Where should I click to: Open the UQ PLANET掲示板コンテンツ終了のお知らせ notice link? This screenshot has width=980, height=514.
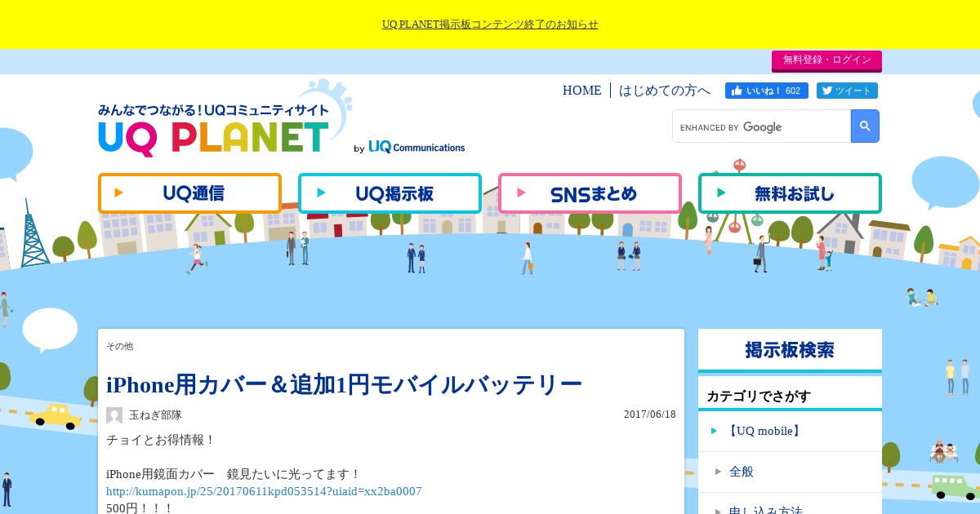point(490,24)
